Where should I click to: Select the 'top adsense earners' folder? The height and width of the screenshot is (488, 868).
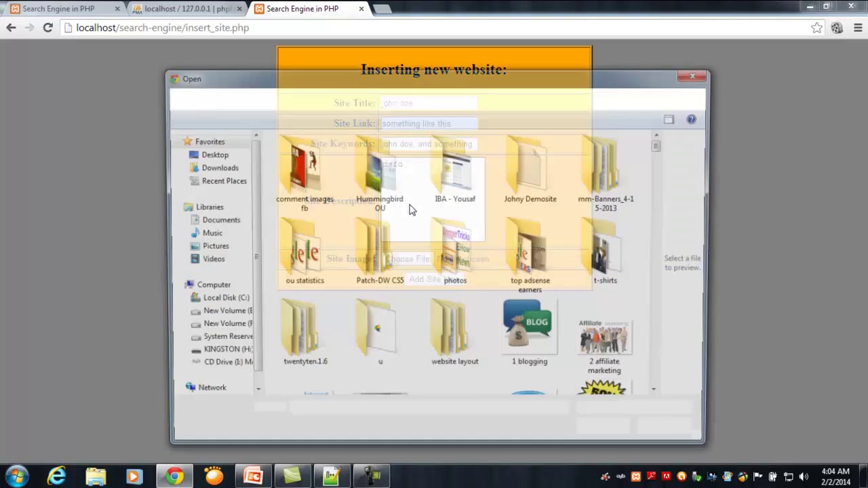pyautogui.click(x=530, y=256)
